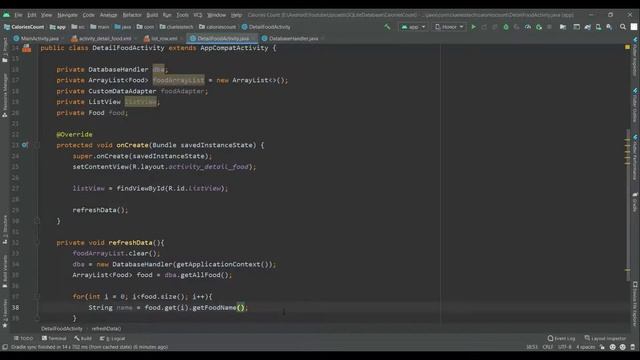Open the Structure side panel
Image resolution: width=640 pixels, height=360 pixels.
point(5,230)
